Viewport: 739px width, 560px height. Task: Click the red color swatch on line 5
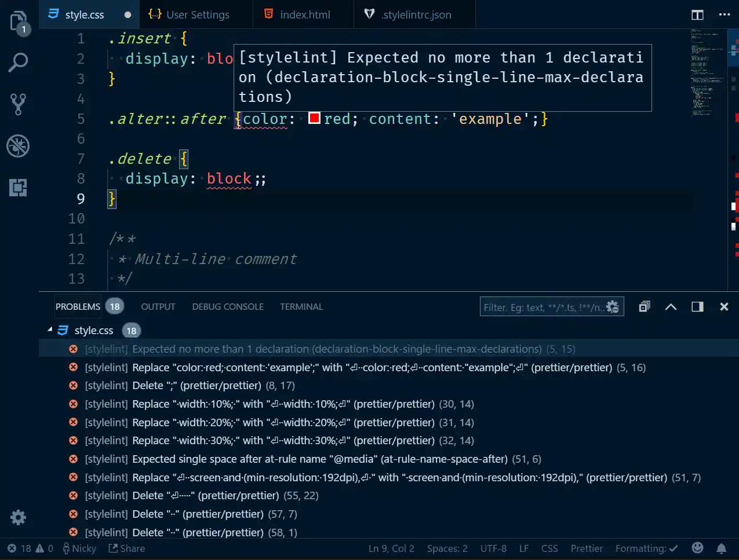[x=315, y=118]
